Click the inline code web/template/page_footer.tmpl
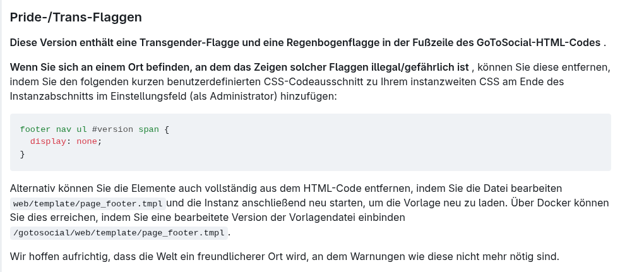Viewport: 644px width, 272px height. tap(88, 203)
